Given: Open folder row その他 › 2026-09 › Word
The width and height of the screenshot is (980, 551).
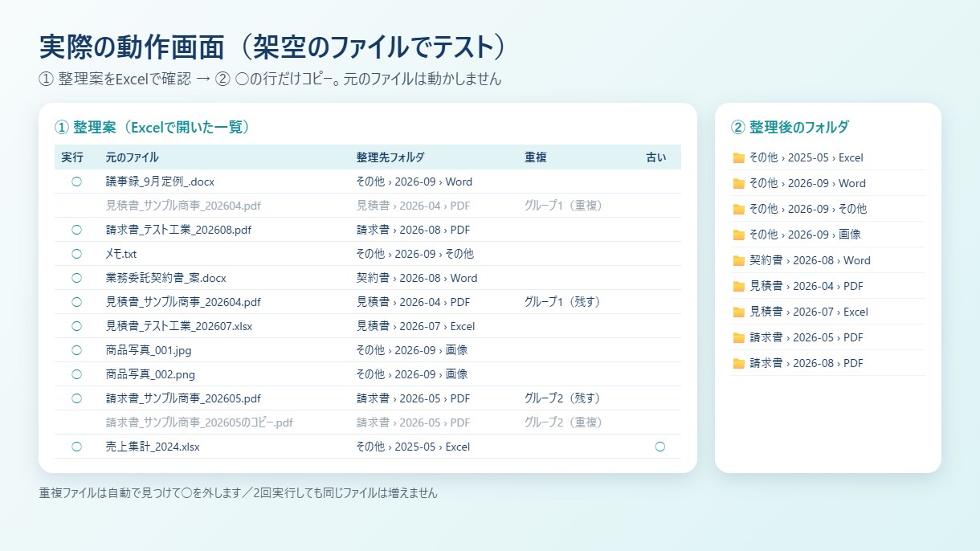Looking at the screenshot, I should click(828, 184).
